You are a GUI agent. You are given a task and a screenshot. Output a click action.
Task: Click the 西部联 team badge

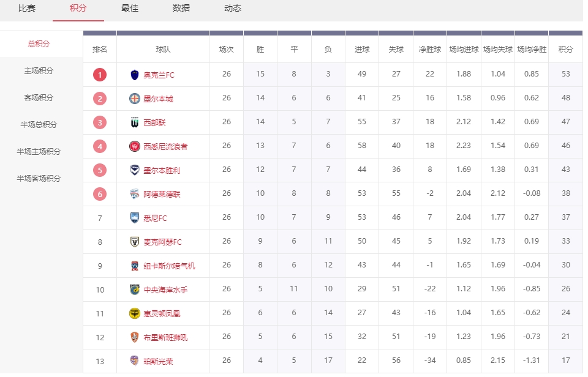(135, 122)
